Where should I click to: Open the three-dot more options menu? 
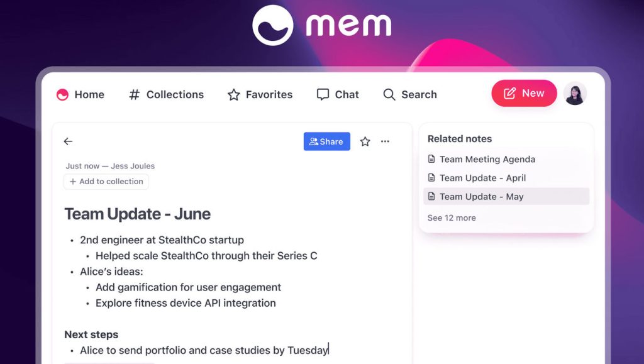tap(385, 141)
